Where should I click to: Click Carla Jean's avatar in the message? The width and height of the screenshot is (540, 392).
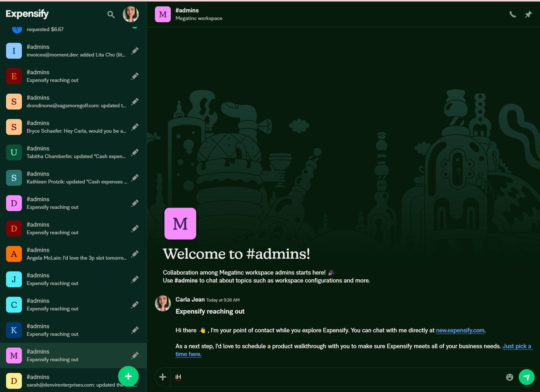tap(163, 303)
